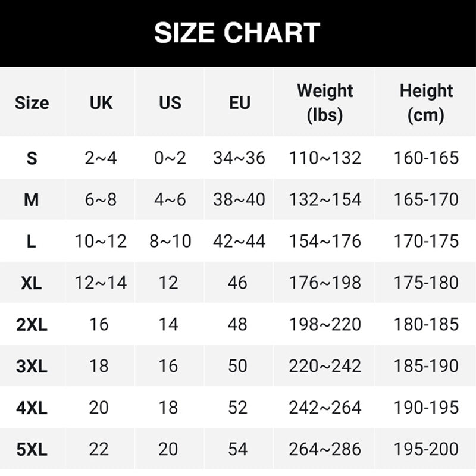Select the M size row label

32,200
